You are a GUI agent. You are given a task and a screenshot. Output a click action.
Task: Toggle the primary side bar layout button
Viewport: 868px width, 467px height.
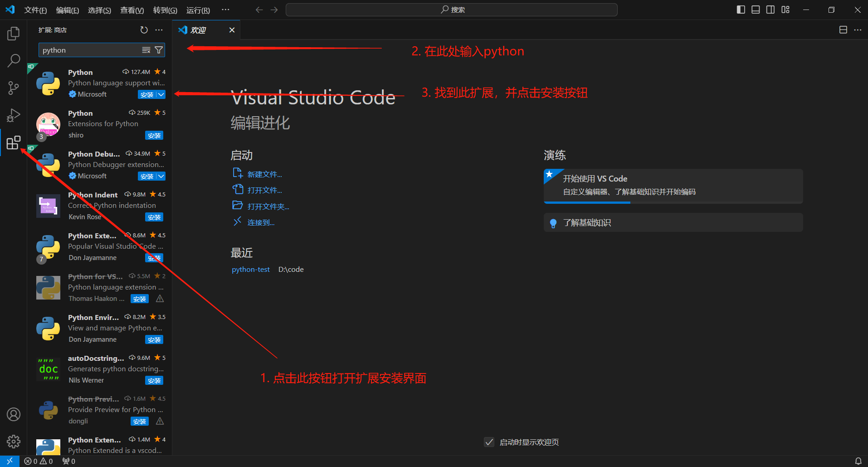741,10
